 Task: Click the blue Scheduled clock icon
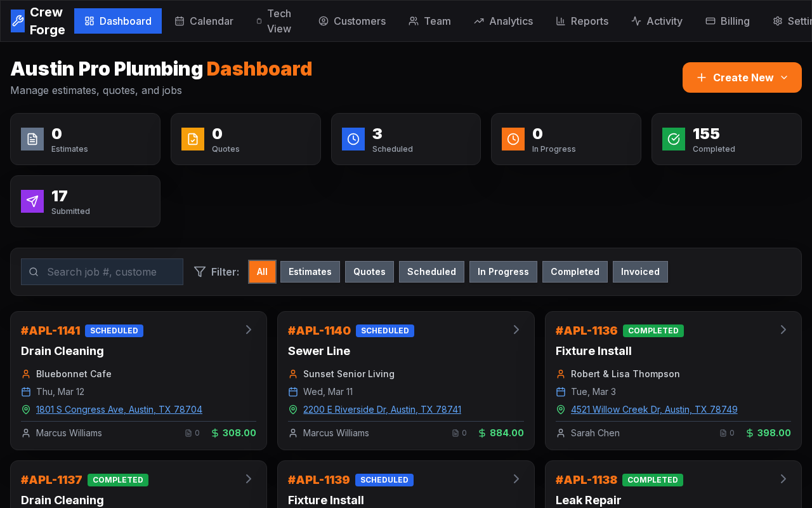[353, 139]
